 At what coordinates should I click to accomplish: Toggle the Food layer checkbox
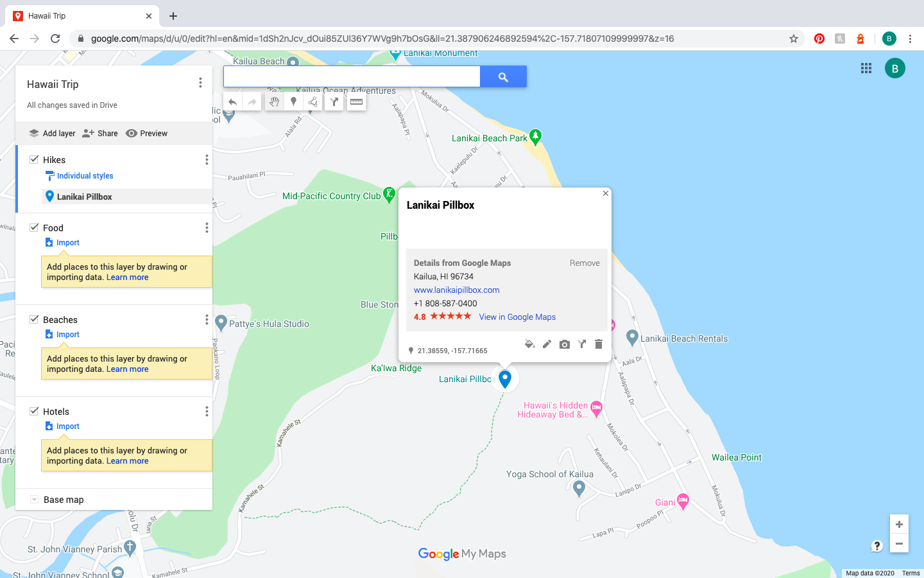point(34,227)
